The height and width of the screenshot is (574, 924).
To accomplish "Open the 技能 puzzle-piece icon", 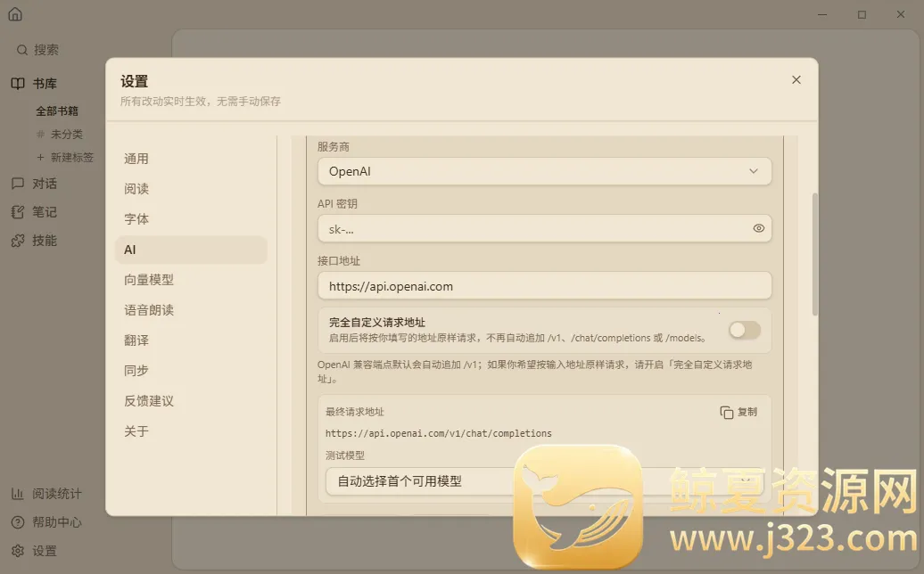I will (18, 240).
